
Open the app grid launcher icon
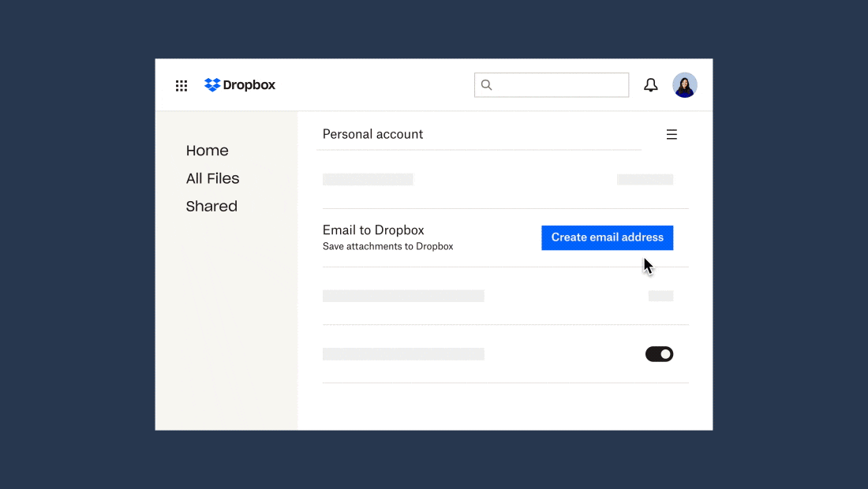pos(181,86)
